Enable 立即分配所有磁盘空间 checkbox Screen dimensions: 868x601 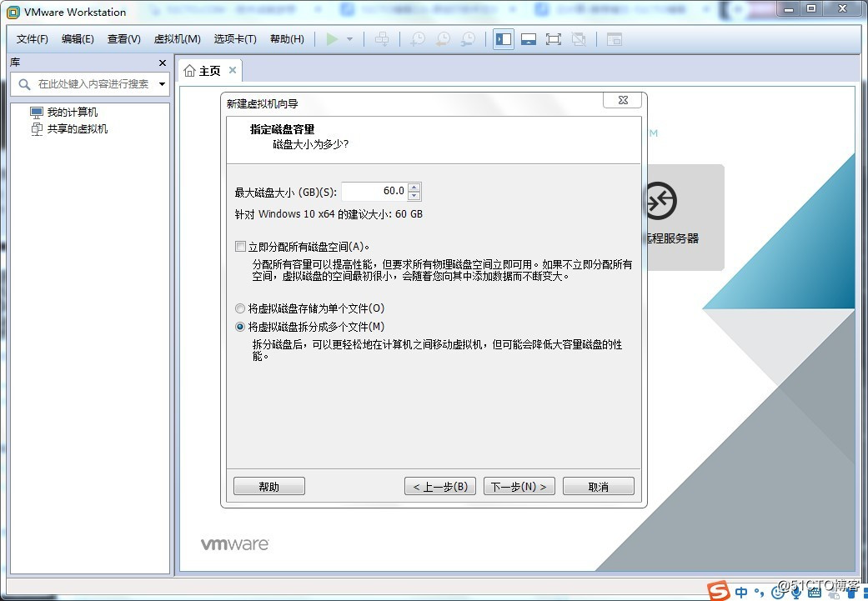tap(240, 246)
